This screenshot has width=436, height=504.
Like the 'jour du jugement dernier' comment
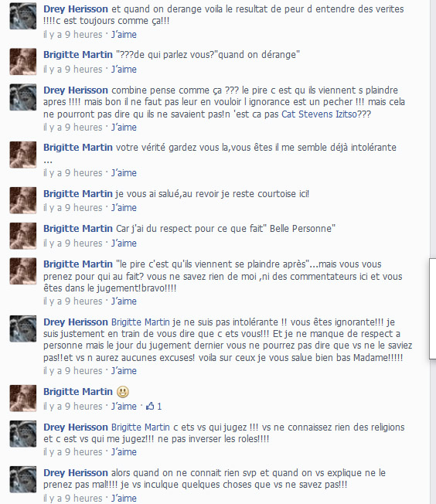click(x=124, y=370)
